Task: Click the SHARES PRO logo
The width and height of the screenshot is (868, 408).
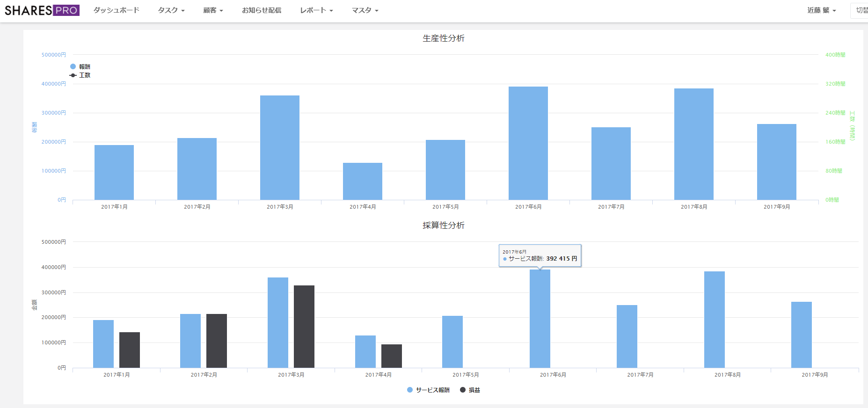Action: (42, 10)
